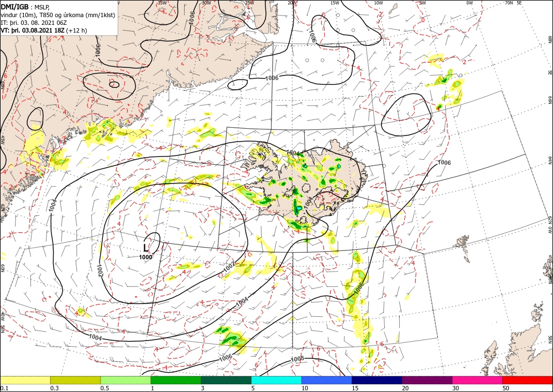The image size is (553, 392).
Task: Click the '70N' latitude label
Action: (509, 2)
